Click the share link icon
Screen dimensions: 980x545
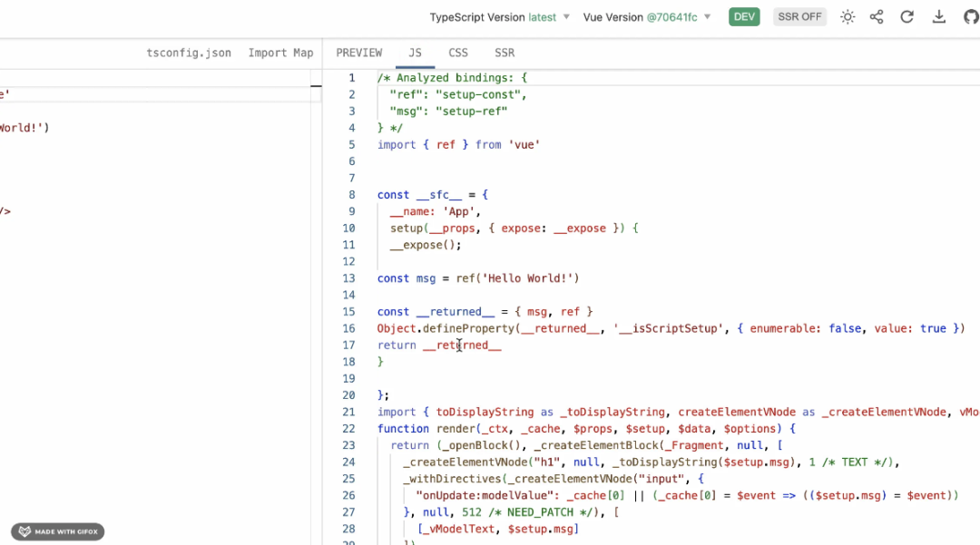877,17
